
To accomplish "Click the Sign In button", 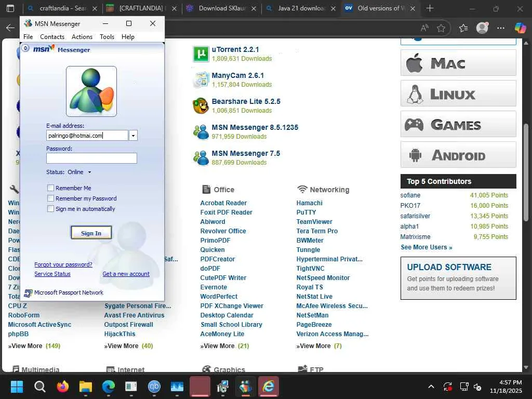I will [91, 233].
